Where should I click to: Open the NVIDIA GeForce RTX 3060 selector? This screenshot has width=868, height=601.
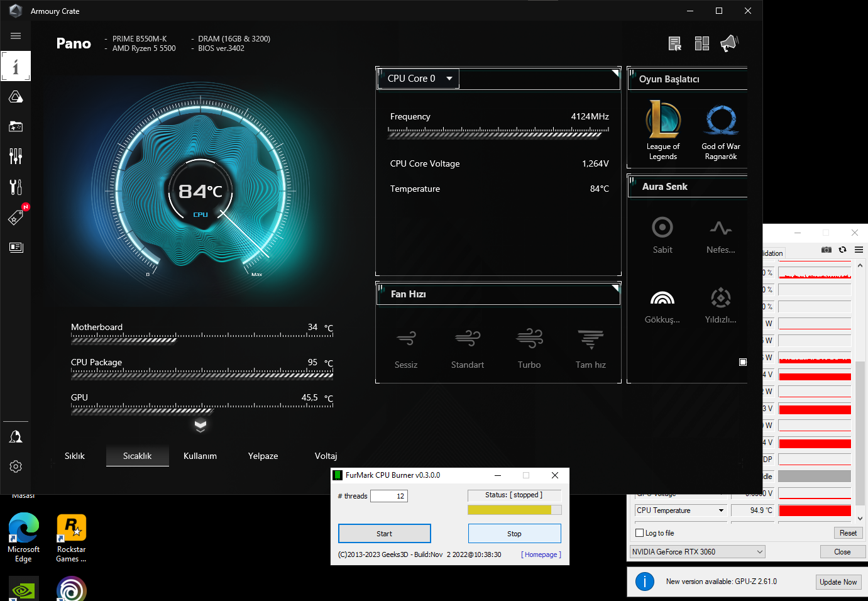[x=698, y=552]
